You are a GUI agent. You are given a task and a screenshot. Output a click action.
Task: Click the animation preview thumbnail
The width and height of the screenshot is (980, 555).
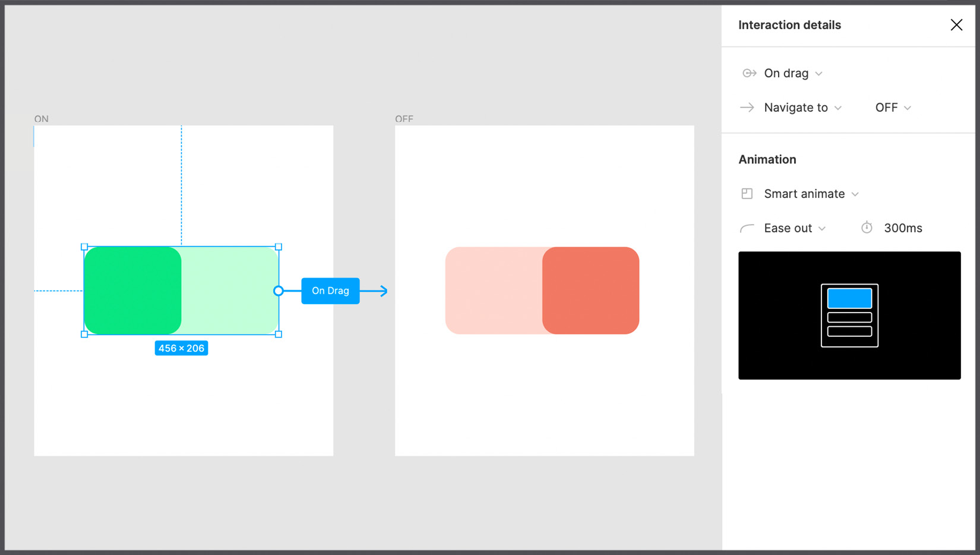[x=849, y=316]
